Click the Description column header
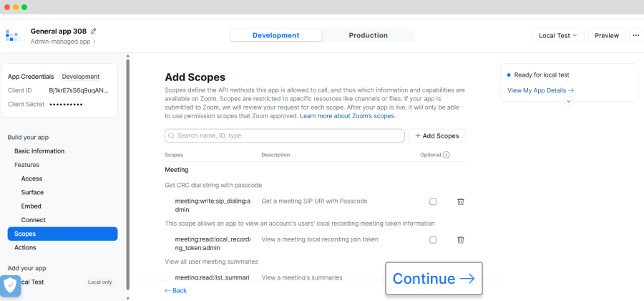644x301 pixels. [275, 155]
